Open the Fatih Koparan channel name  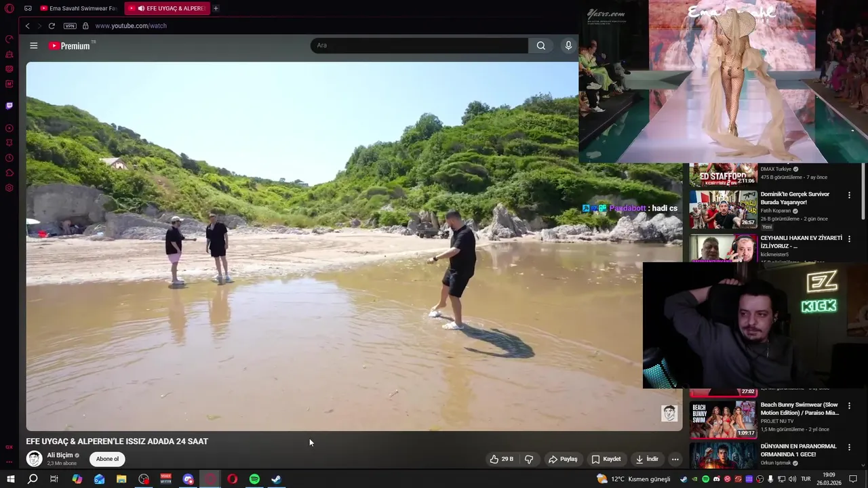[776, 211]
